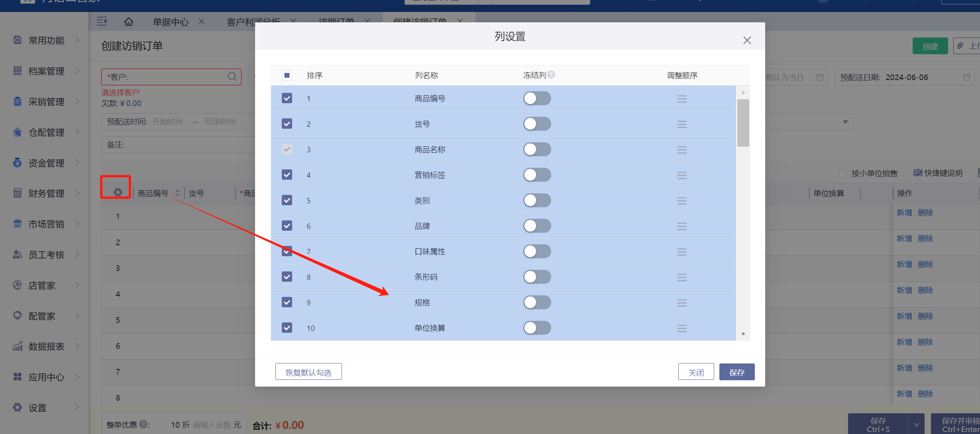The image size is (980, 434).
Task: Expand the 财务管理 sidebar menu
Action: click(46, 193)
